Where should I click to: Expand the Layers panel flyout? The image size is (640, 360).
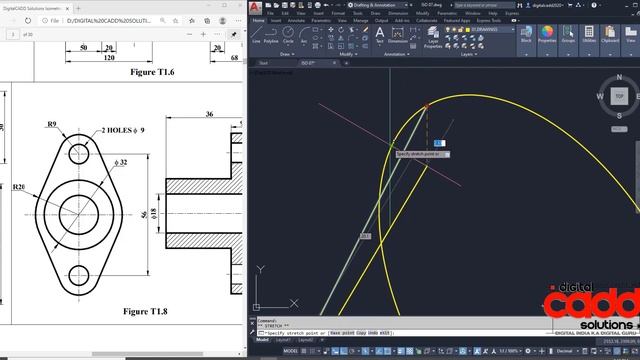469,54
